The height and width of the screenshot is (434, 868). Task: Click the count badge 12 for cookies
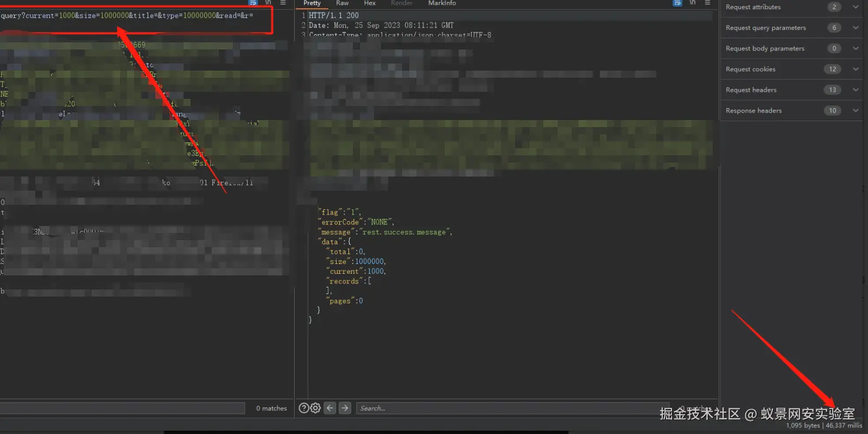tap(833, 69)
